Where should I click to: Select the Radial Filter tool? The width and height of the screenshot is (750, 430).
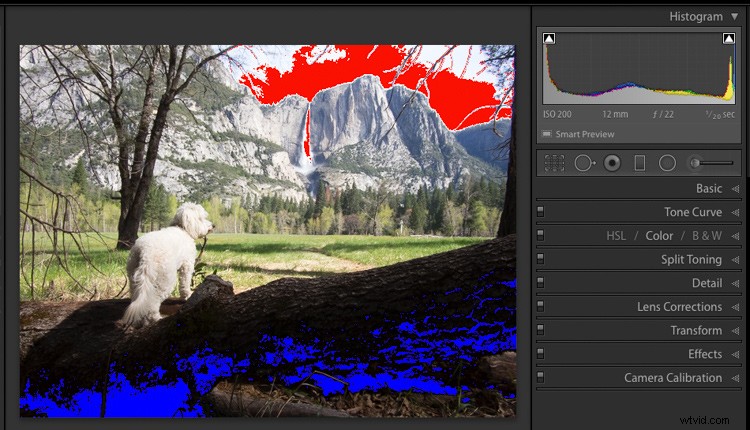coord(667,163)
